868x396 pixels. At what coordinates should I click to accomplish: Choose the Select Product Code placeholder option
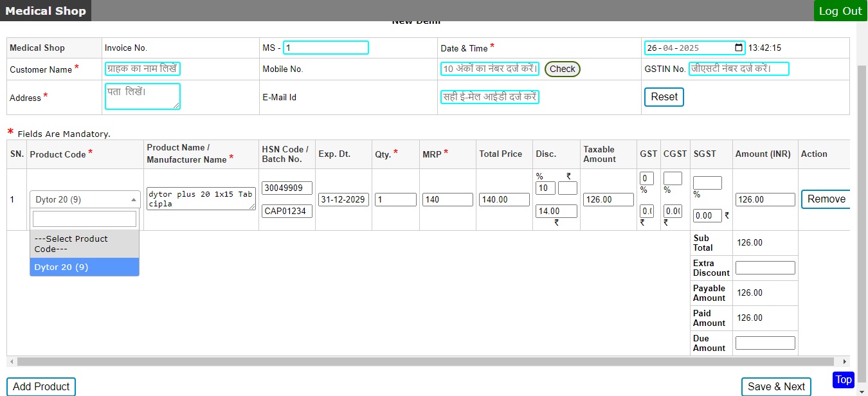coord(84,244)
